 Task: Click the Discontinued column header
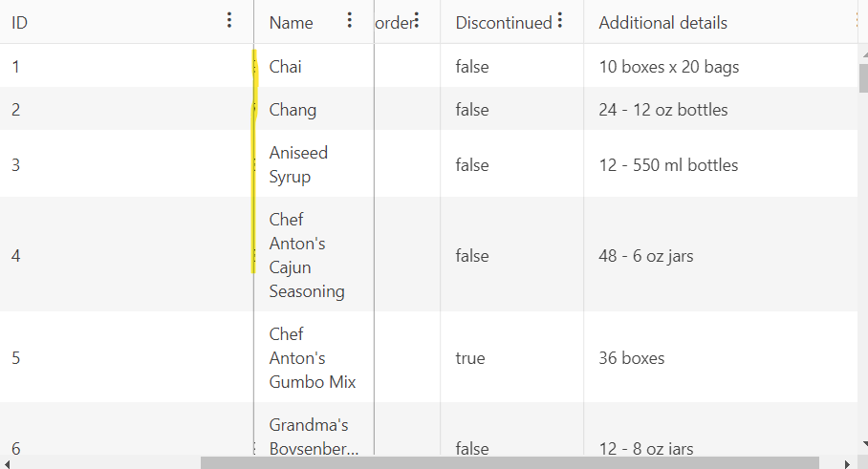(504, 23)
